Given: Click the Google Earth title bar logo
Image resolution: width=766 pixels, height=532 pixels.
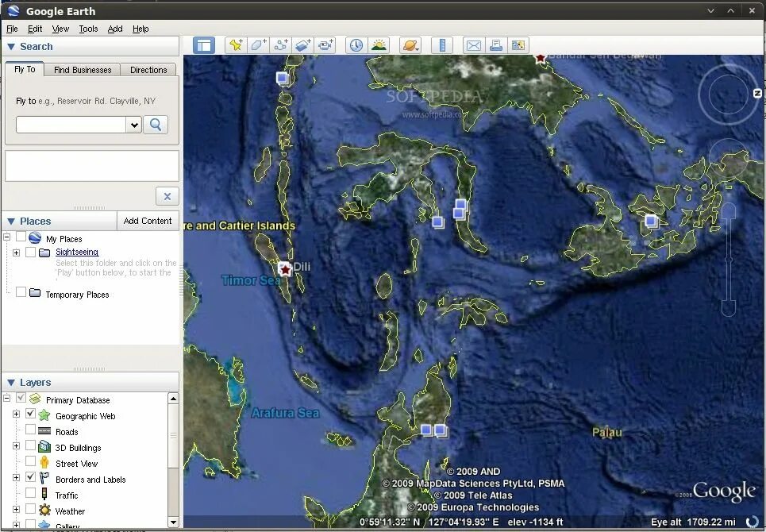Looking at the screenshot, I should tap(13, 11).
